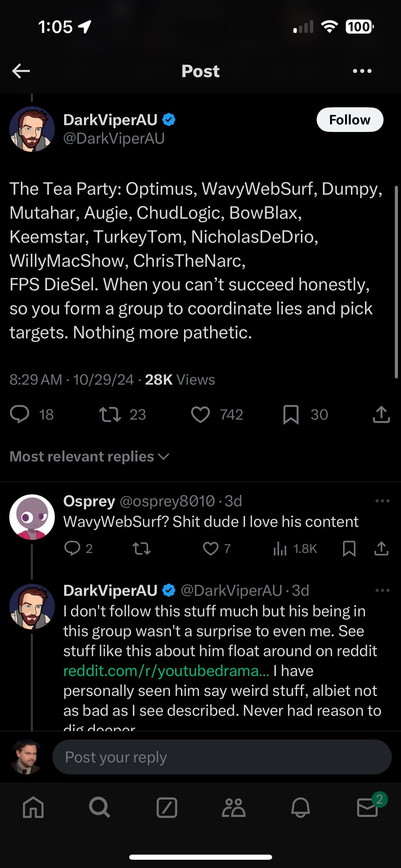Image resolution: width=401 pixels, height=868 pixels.
Task: Share the main post via share icon
Action: pyautogui.click(x=381, y=414)
